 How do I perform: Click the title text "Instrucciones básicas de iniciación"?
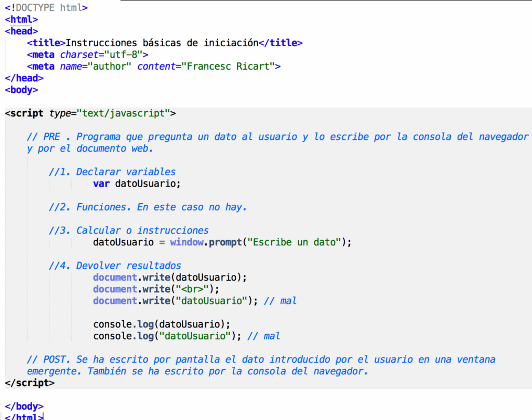[162, 43]
